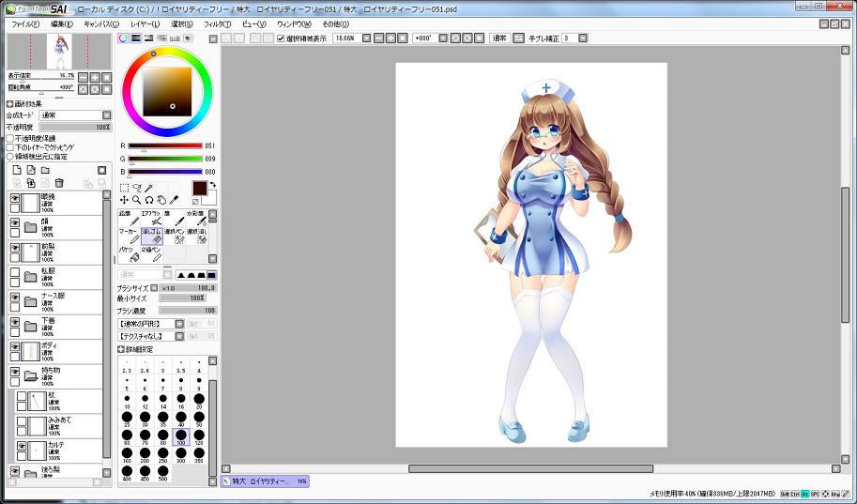Pick the rectangular Selection tool
The width and height of the screenshot is (857, 504).
(124, 187)
